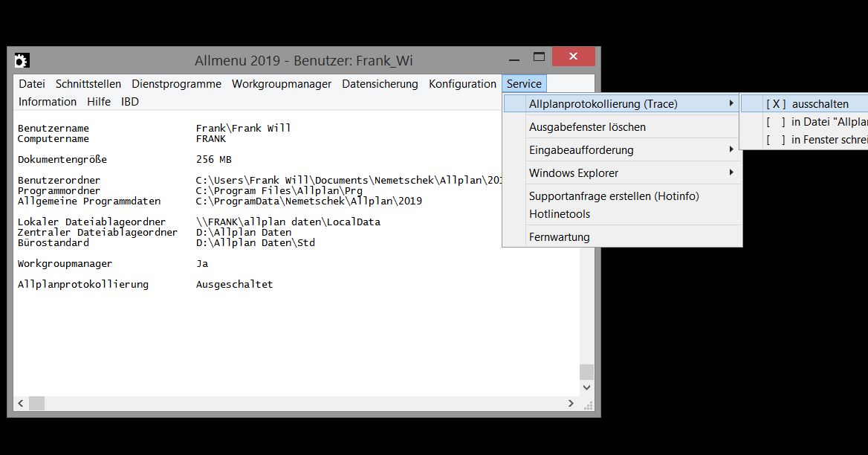Open Hotlinetools from Service menu
This screenshot has height=455, width=868.
(559, 214)
